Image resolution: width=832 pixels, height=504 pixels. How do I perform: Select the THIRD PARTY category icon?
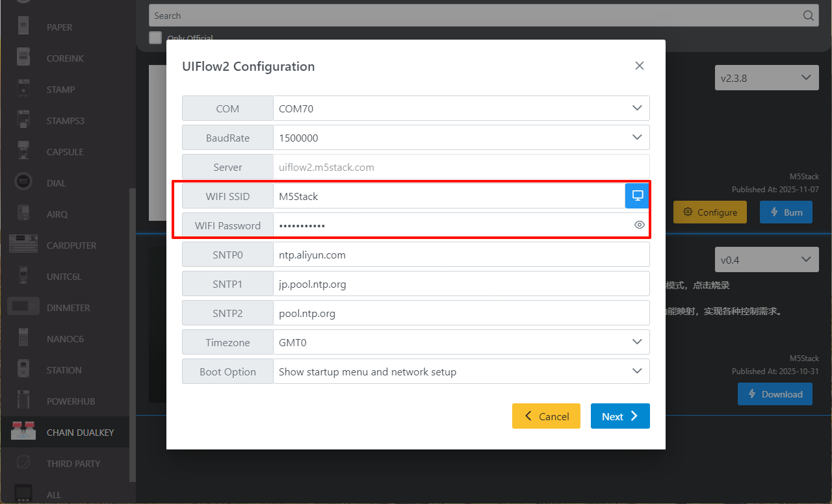point(23,463)
